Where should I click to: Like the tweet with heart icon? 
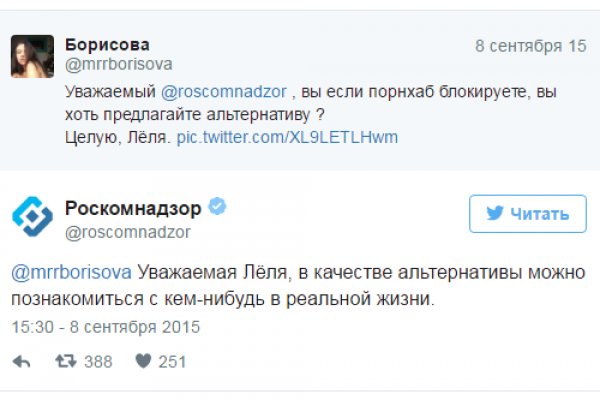point(143,361)
